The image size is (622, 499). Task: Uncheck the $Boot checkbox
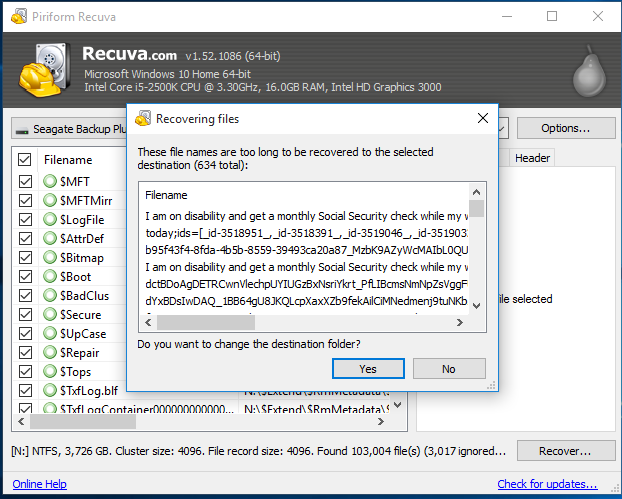pos(25,276)
